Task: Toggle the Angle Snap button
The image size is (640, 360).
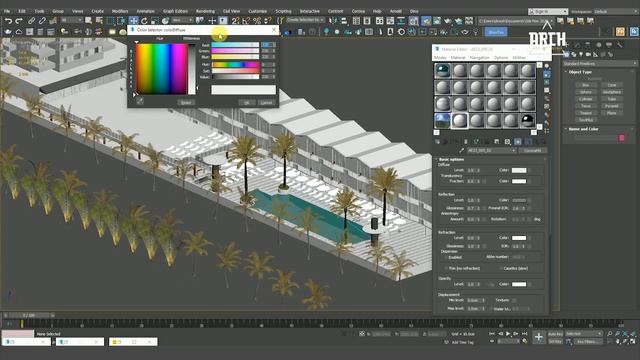Action: pyautogui.click(x=246, y=20)
